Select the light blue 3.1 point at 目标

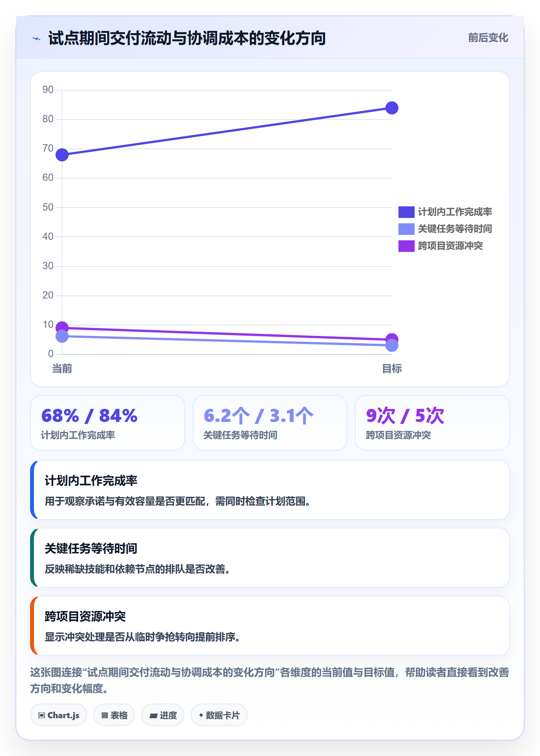(x=392, y=345)
